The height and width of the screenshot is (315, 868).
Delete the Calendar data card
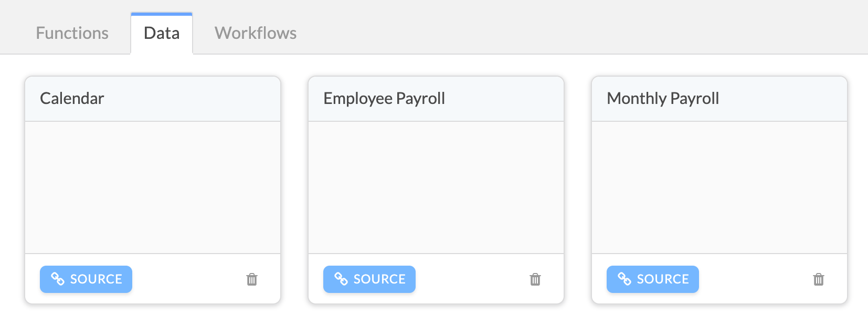point(252,279)
